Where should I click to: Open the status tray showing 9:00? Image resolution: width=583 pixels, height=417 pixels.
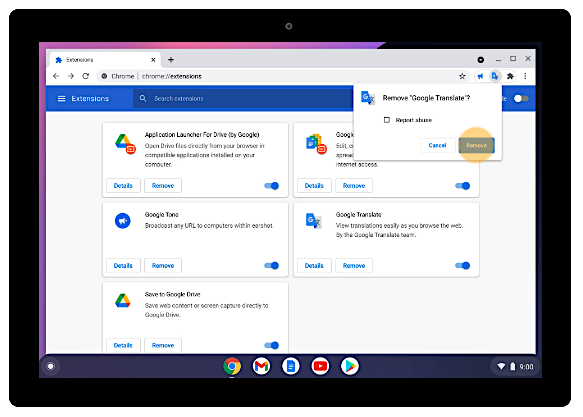point(516,367)
